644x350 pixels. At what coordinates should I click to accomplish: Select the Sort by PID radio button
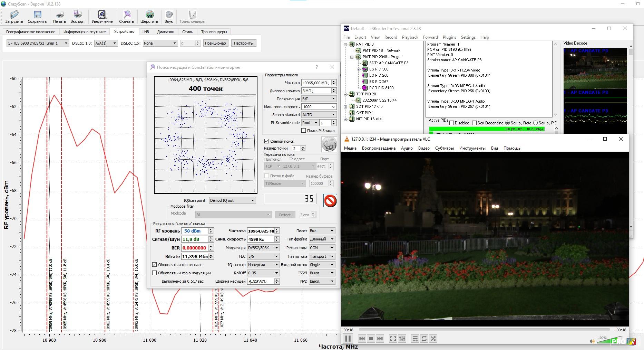(536, 123)
